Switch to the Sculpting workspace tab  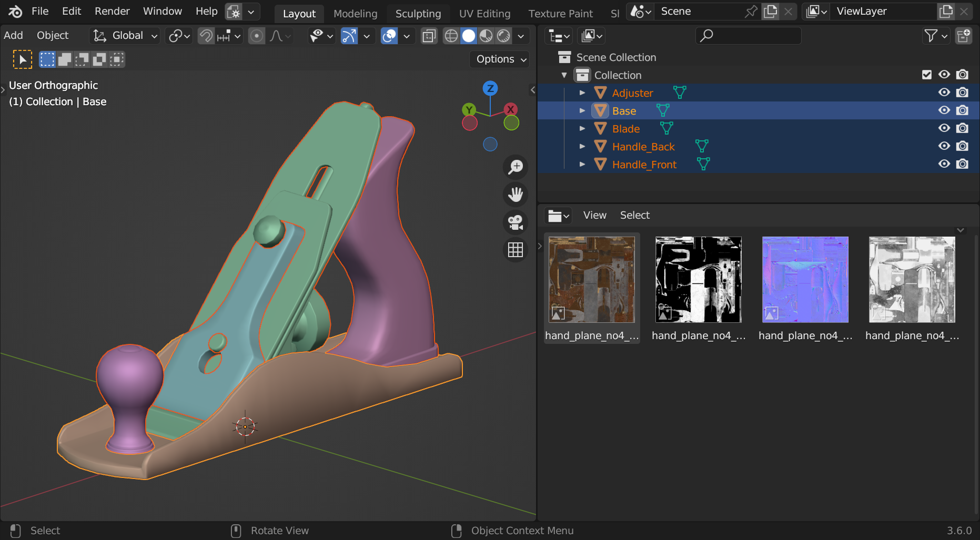(x=418, y=14)
